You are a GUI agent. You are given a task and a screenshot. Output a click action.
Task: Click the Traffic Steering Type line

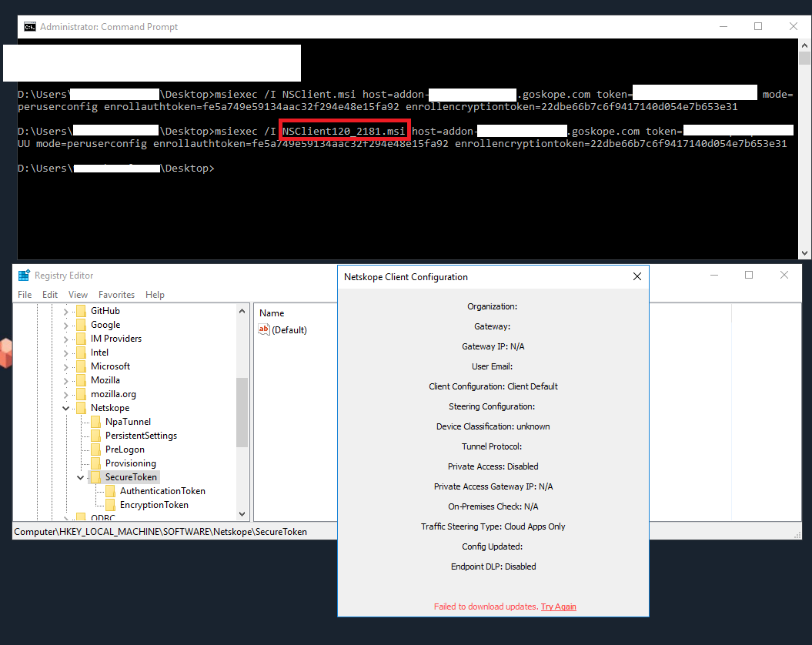pos(493,526)
